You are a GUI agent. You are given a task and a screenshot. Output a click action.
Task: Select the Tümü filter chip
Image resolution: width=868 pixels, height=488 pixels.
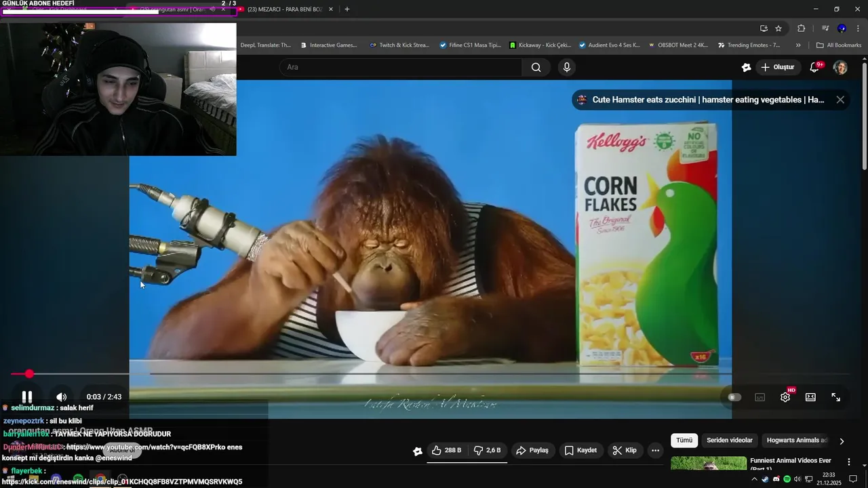click(x=684, y=441)
